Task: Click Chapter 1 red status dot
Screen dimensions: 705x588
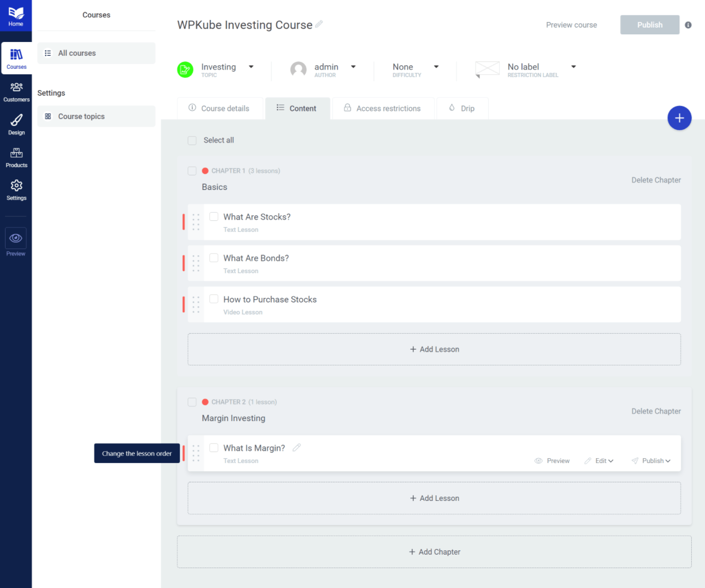Action: (205, 171)
